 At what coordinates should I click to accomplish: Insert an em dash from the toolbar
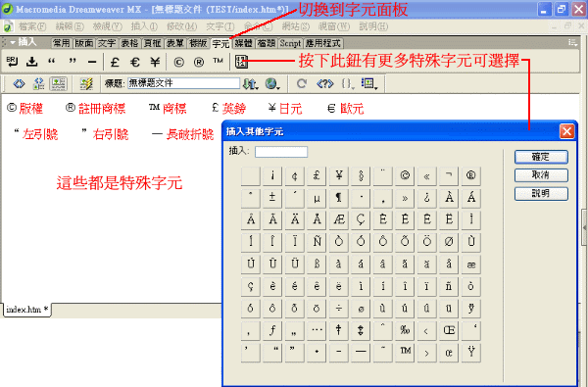tap(92, 62)
